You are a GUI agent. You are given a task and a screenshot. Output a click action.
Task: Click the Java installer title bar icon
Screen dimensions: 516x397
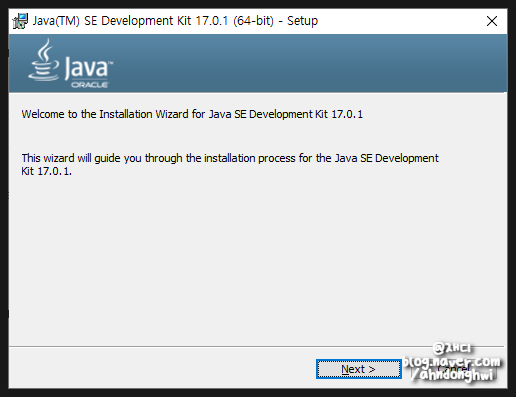(20, 21)
